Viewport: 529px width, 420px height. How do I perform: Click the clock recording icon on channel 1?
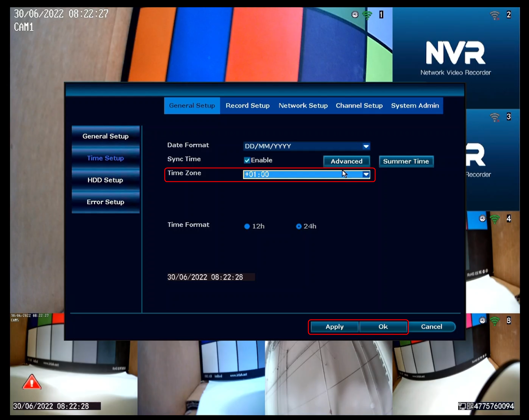point(354,15)
